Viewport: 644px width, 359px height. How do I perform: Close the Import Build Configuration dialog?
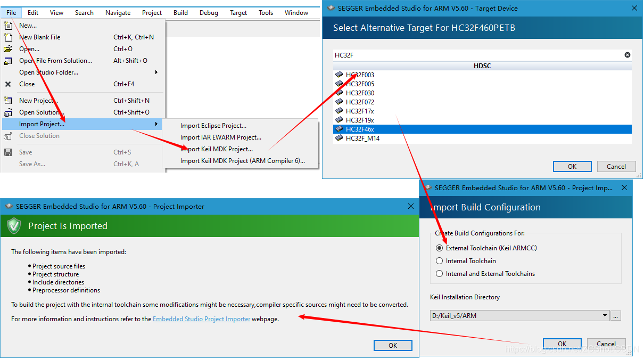[624, 187]
